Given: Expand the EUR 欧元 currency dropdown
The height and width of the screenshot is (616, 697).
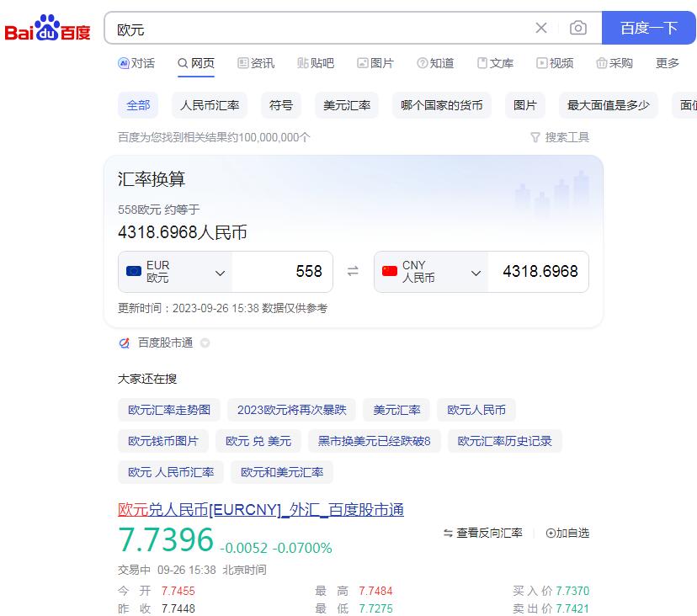Looking at the screenshot, I should point(175,272).
